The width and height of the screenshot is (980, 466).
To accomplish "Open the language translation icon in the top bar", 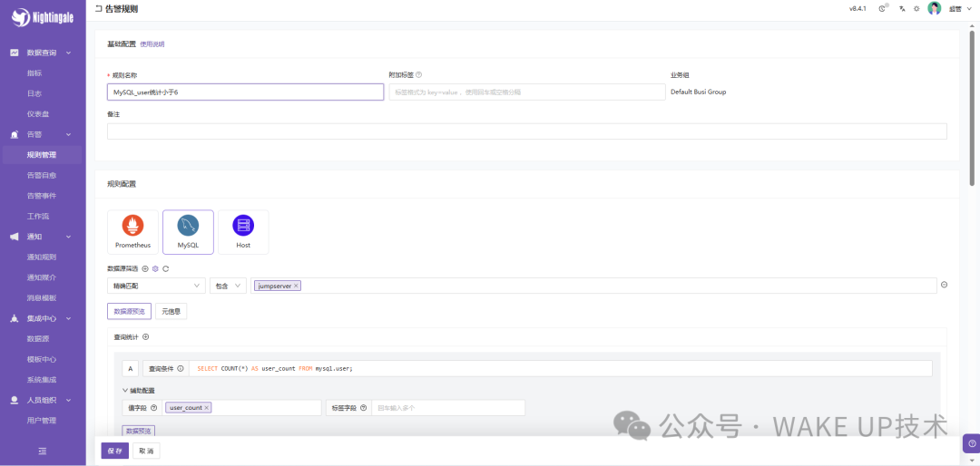I will pos(902,9).
